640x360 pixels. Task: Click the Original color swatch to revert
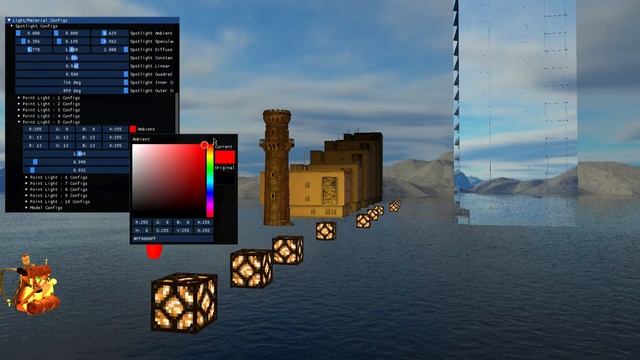pos(225,178)
